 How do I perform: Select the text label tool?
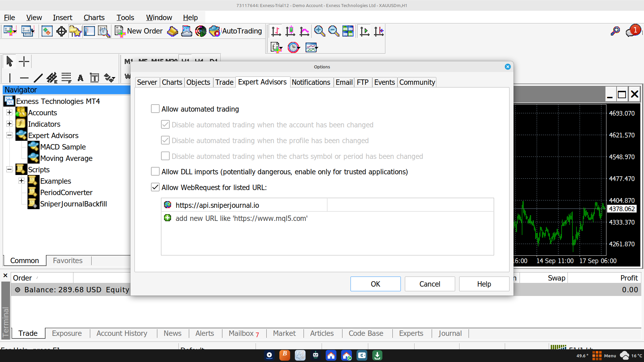click(x=95, y=78)
